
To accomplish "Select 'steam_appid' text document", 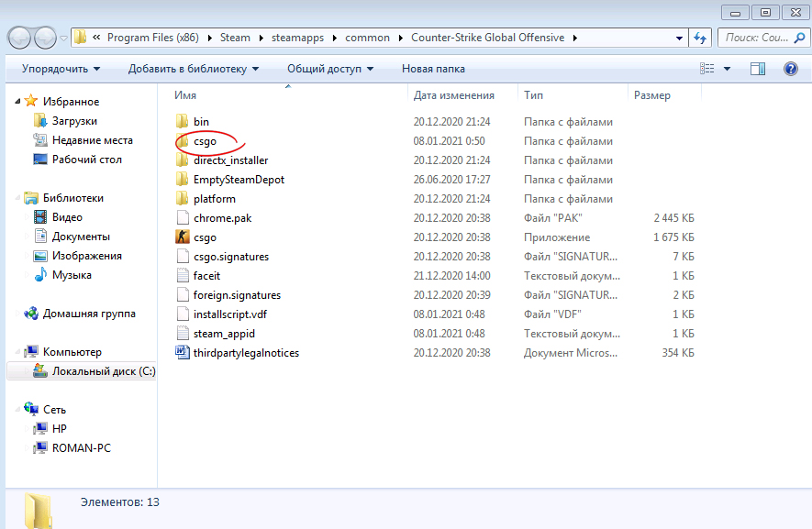I will coord(224,334).
